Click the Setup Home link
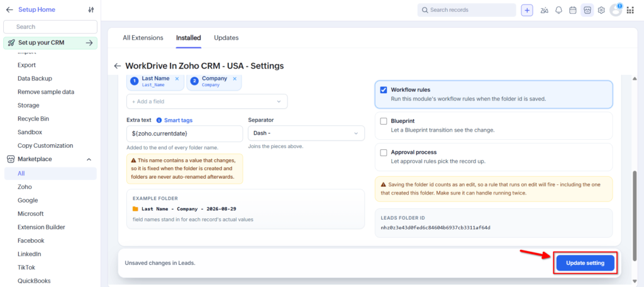 (36, 9)
